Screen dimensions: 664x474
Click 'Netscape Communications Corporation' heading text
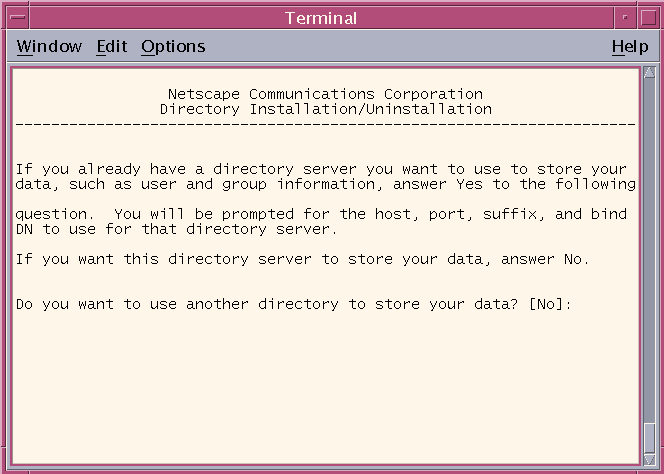pos(325,94)
